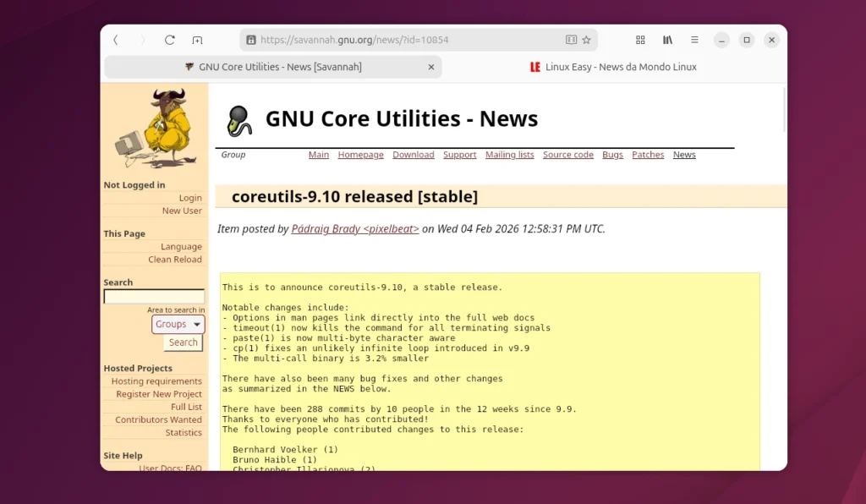Click the shield icon in address bar
Viewport: 866px width, 504px height.
coord(252,39)
